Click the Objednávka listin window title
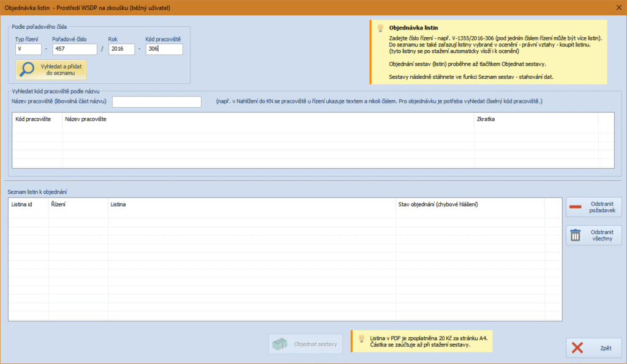The image size is (627, 364). pyautogui.click(x=87, y=7)
